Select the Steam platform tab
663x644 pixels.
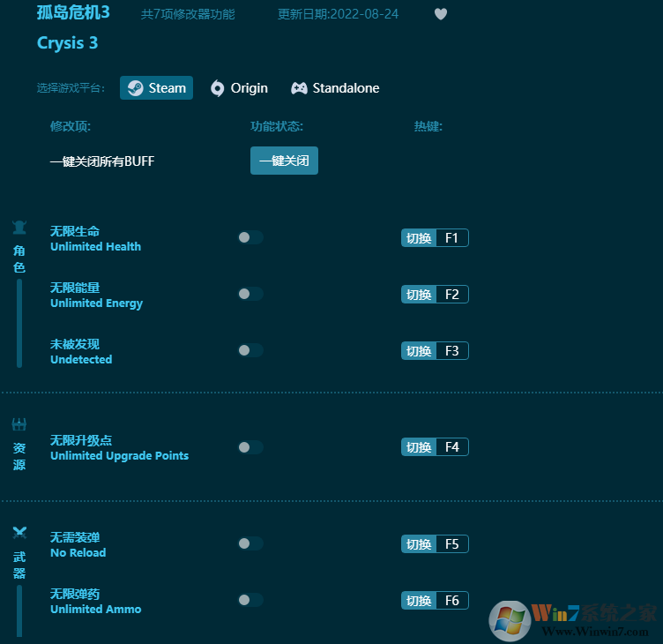156,88
